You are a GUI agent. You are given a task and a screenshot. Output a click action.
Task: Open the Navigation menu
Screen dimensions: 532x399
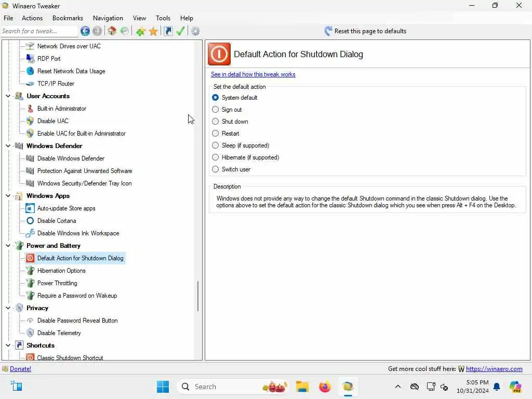click(x=108, y=18)
